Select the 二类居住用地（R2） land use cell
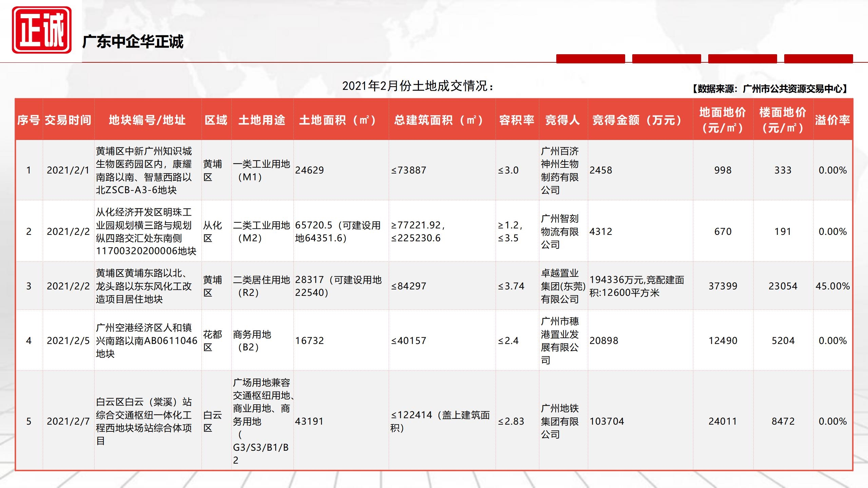 pyautogui.click(x=262, y=286)
